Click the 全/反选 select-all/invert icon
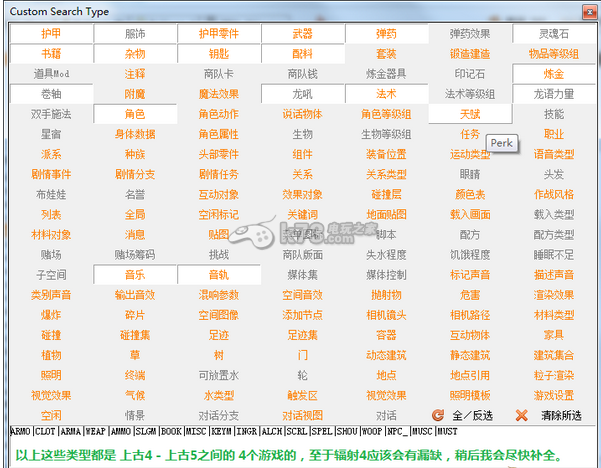The width and height of the screenshot is (601, 468). tap(437, 415)
